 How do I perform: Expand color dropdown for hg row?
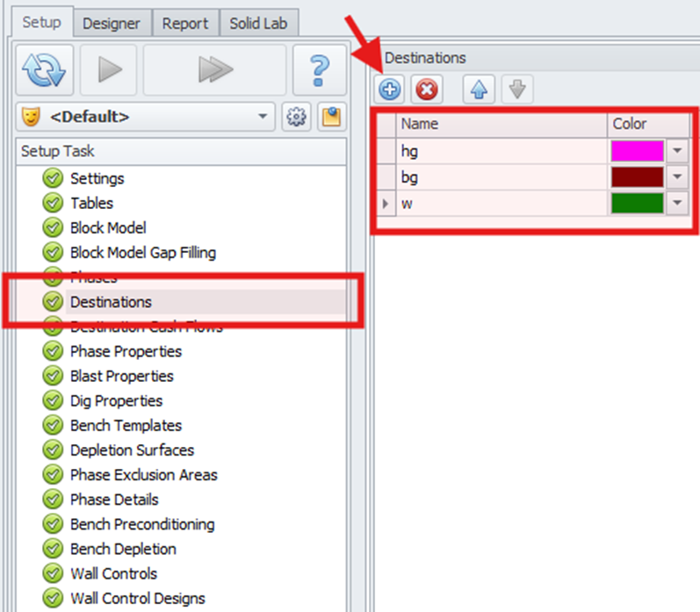point(677,151)
